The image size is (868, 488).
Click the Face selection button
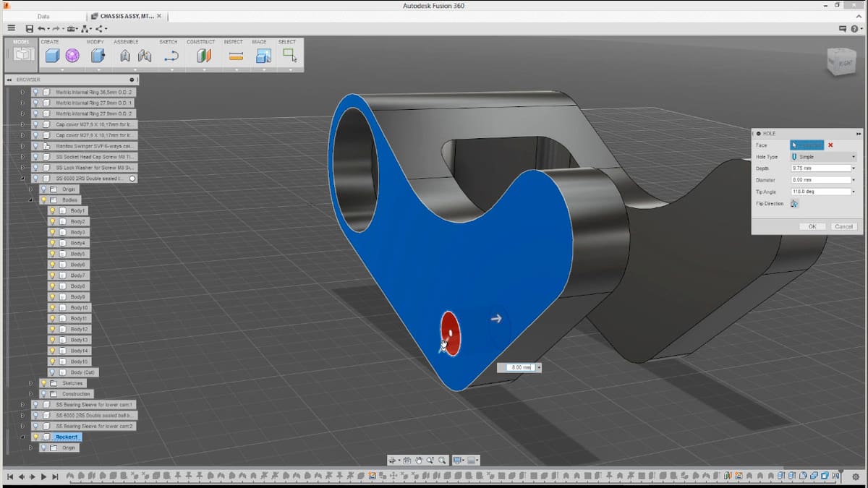tap(807, 145)
